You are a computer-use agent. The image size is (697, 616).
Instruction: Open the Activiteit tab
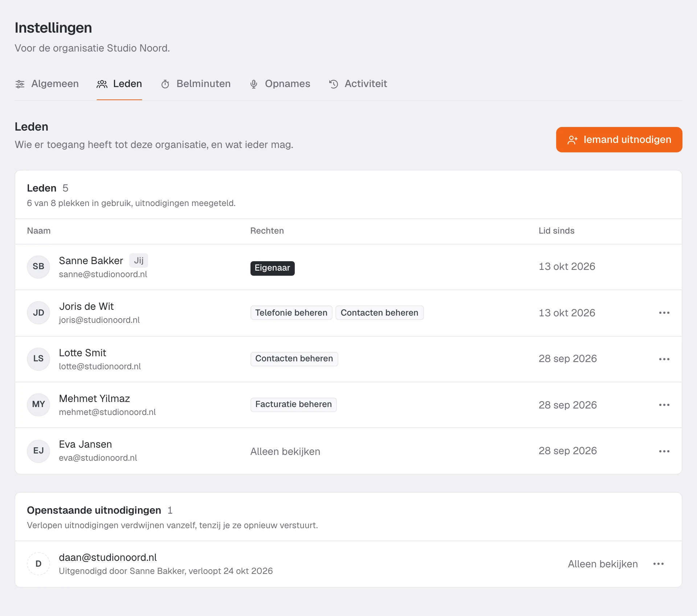click(358, 84)
